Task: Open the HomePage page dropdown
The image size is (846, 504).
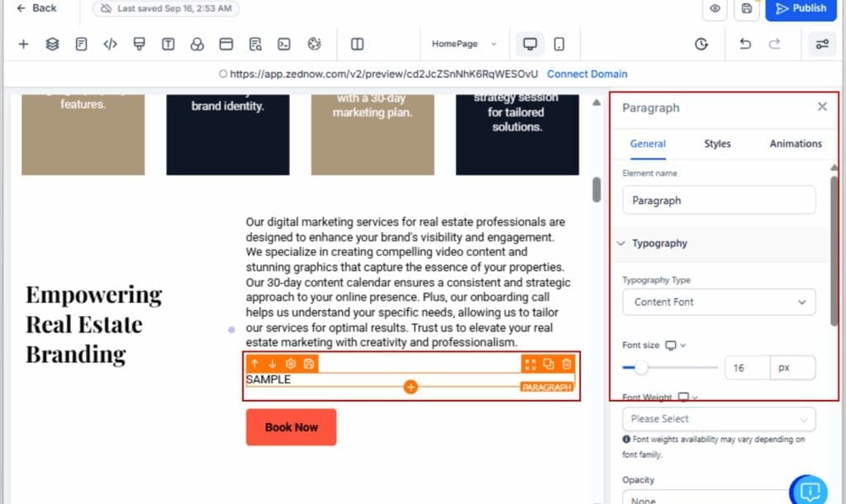Action: click(x=464, y=45)
